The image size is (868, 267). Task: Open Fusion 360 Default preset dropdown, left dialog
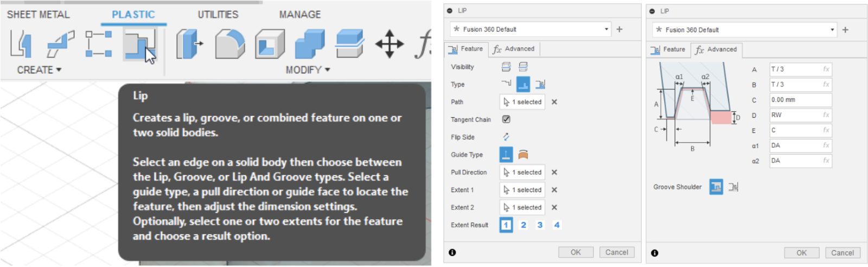(531, 29)
